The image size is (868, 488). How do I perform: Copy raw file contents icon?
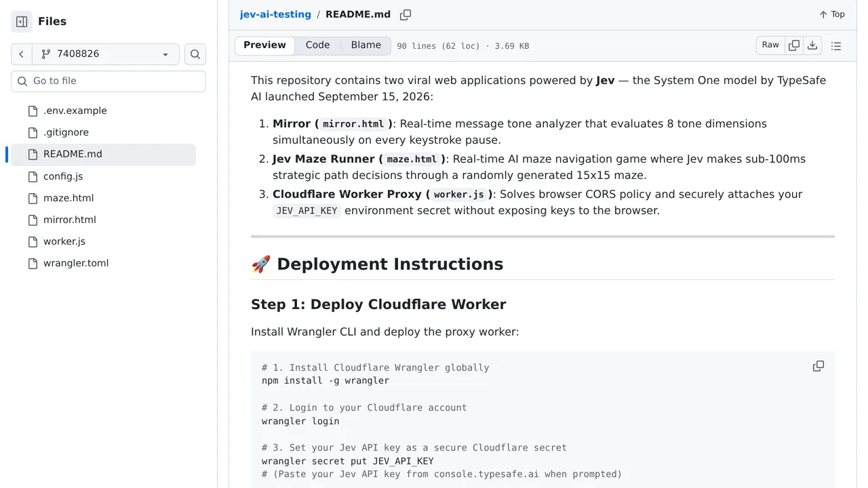(x=794, y=45)
